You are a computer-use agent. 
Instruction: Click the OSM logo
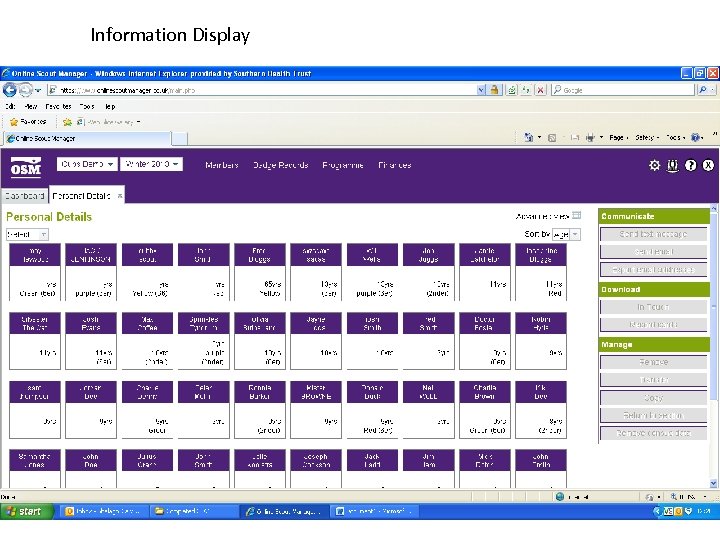pos(26,168)
